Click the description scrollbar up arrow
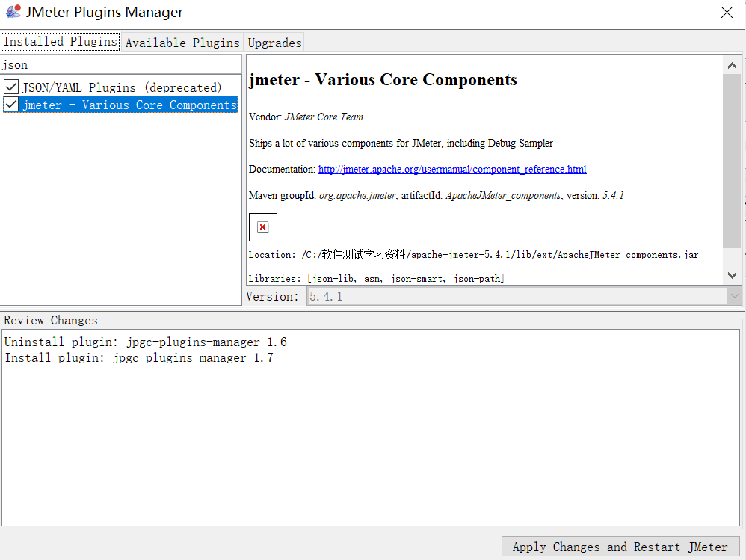The image size is (746, 560). tap(732, 66)
